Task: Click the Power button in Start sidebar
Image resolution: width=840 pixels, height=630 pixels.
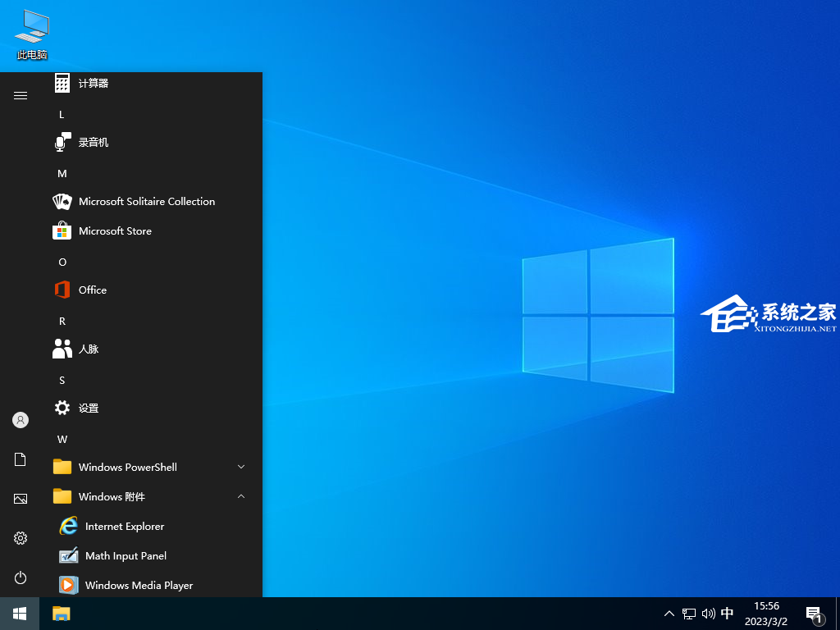Action: (x=21, y=577)
